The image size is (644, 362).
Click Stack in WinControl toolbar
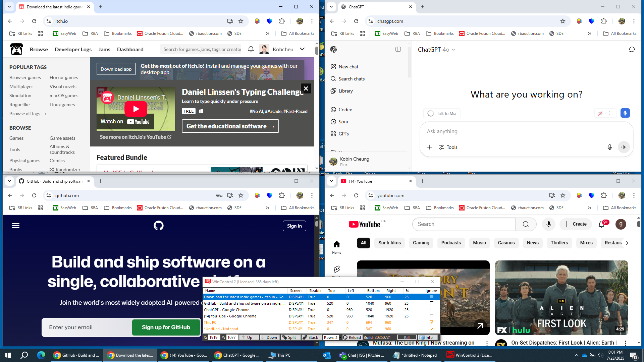click(x=311, y=338)
